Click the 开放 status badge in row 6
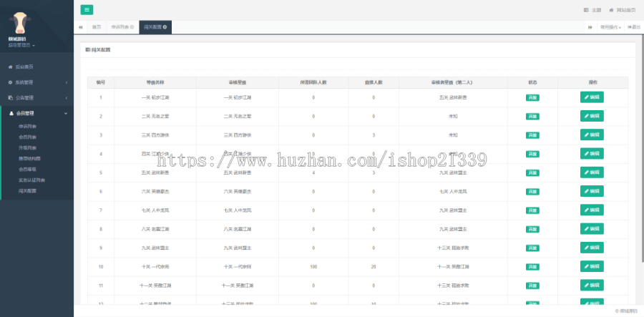Screen dimensions: 644x317 coord(532,192)
